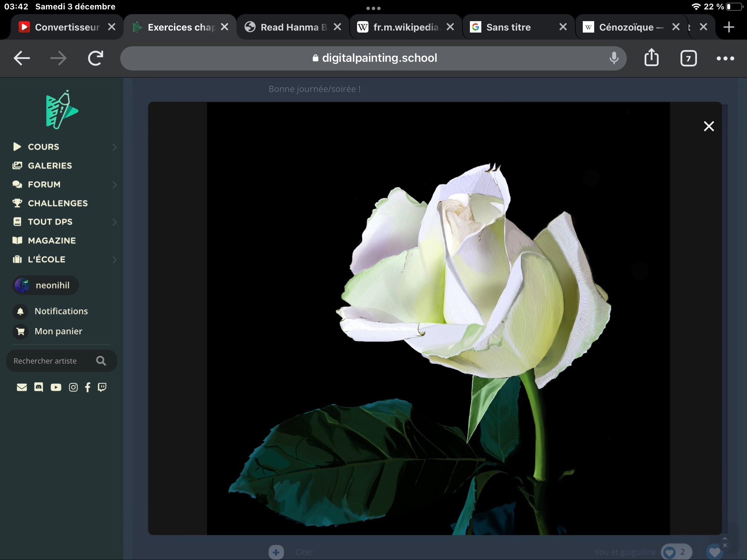Click the YouTube icon in sidebar
The height and width of the screenshot is (560, 747).
click(56, 387)
